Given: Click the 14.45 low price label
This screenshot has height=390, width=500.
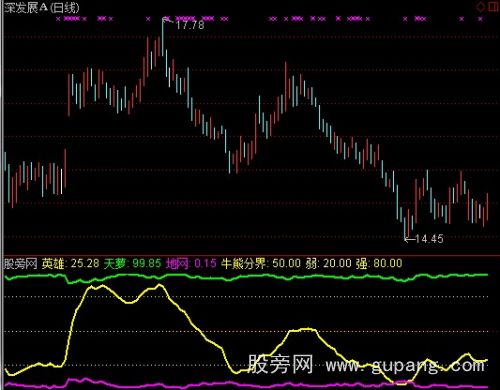Looking at the screenshot, I should (429, 239).
